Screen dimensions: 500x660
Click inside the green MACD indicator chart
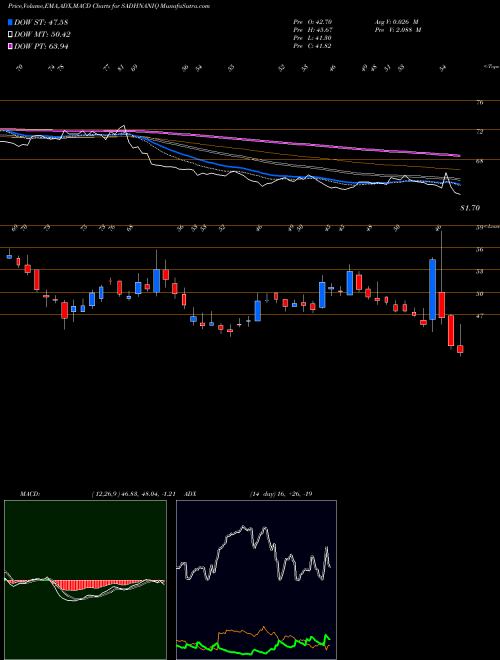pos(85,580)
